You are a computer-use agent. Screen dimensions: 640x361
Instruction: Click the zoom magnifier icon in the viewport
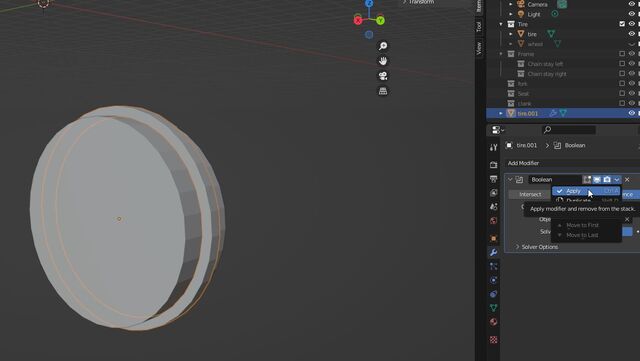tap(383, 46)
